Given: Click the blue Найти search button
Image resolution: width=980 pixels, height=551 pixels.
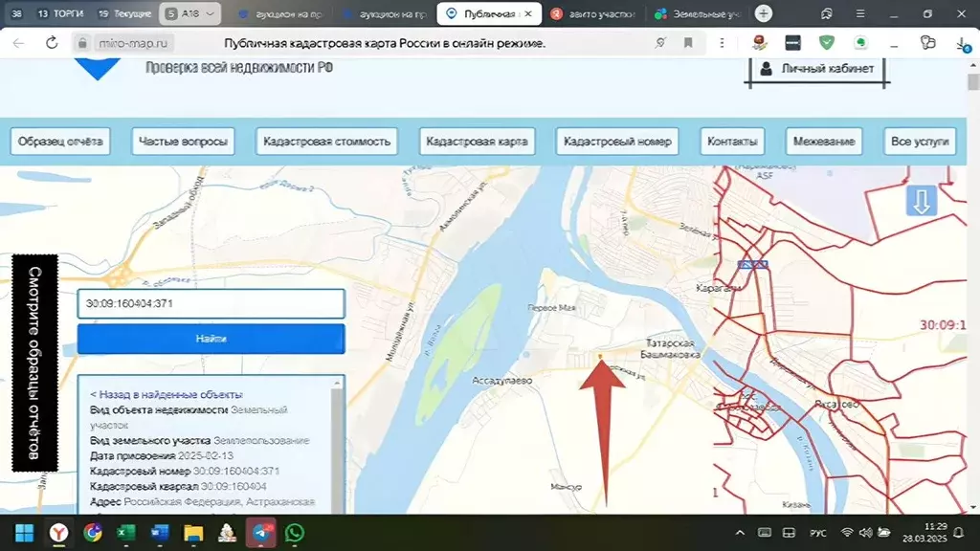Looking at the screenshot, I should [x=212, y=339].
